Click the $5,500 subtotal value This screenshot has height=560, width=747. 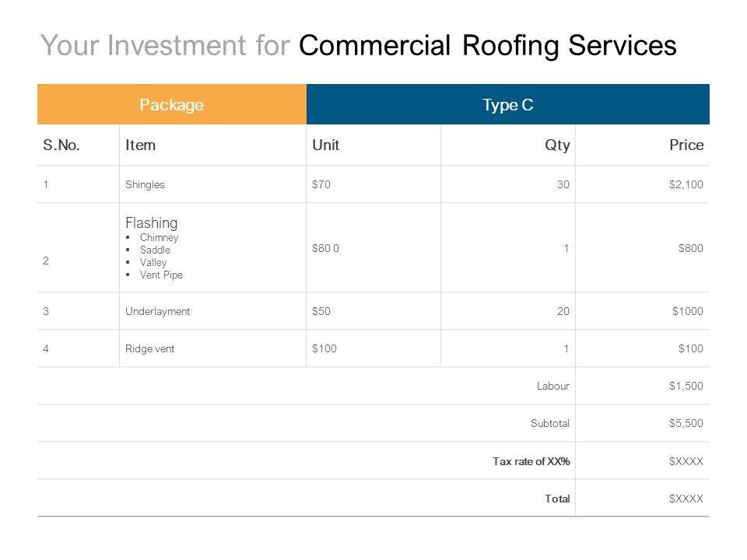686,423
